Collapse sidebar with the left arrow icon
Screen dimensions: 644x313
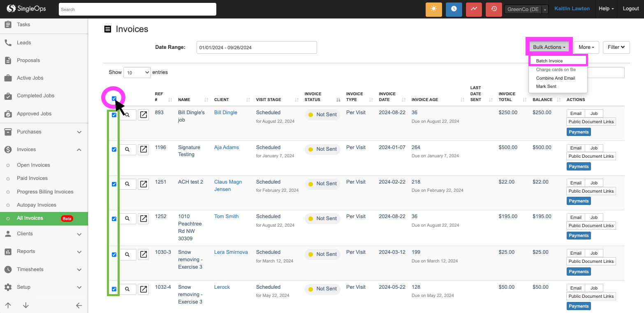click(x=79, y=305)
